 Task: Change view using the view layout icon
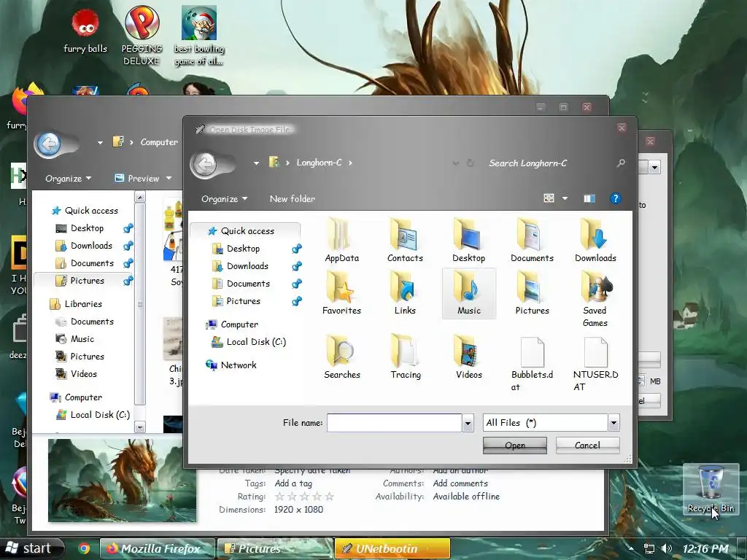pyautogui.click(x=549, y=198)
